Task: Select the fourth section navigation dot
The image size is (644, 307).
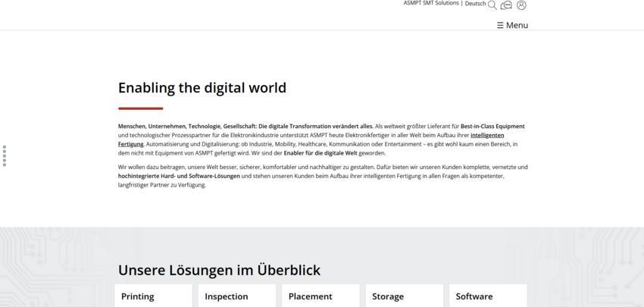Action: click(x=5, y=160)
